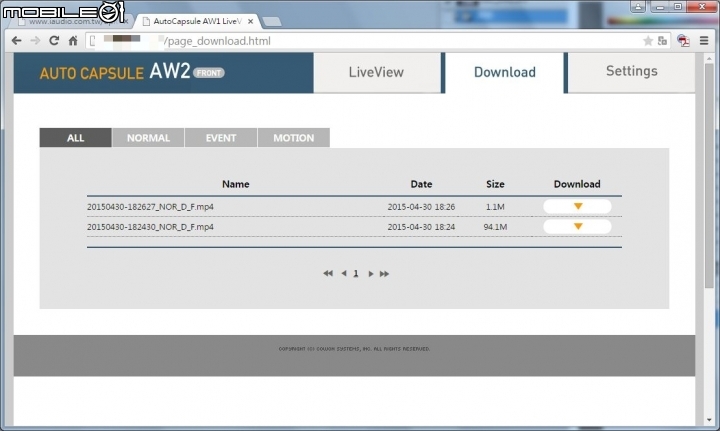Open the Settings tab
Image resolution: width=720 pixels, height=431 pixels.
pos(631,71)
